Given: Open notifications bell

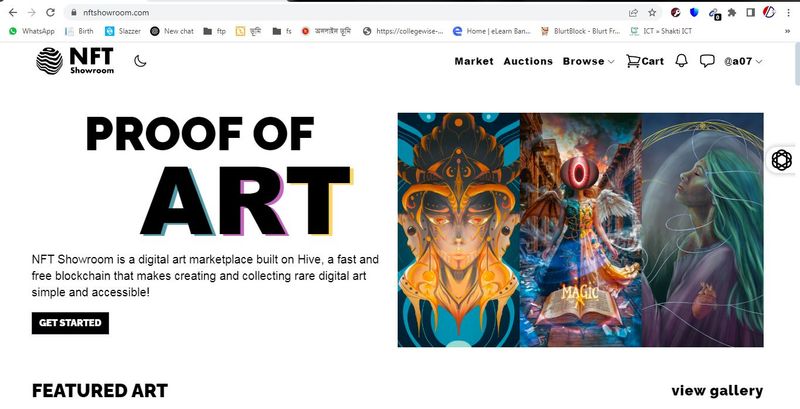Looking at the screenshot, I should click(x=681, y=61).
